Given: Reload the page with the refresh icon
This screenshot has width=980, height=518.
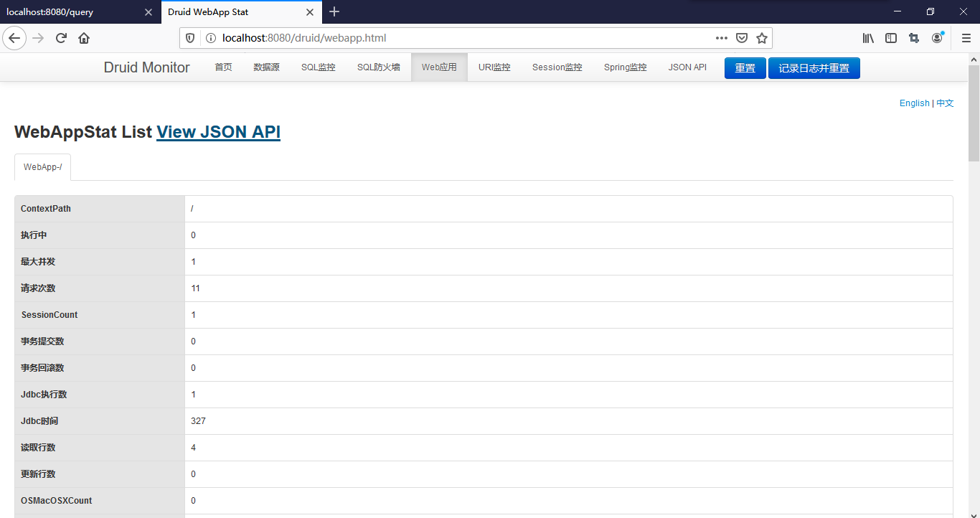Looking at the screenshot, I should (61, 38).
